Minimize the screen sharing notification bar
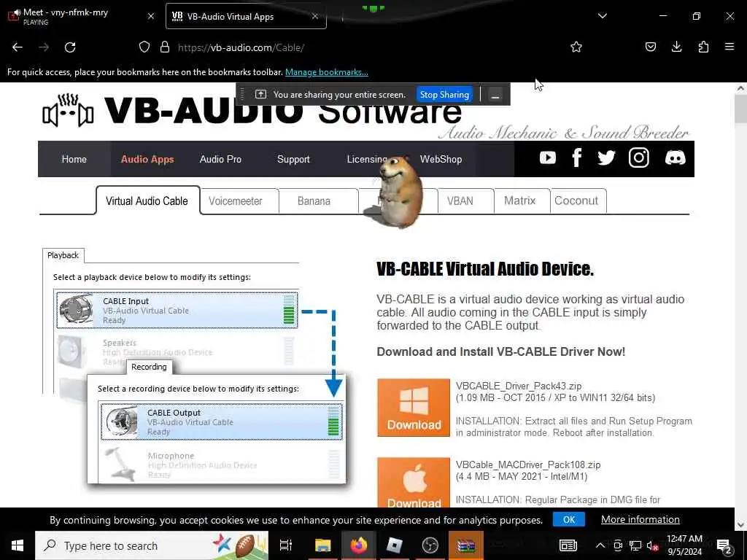Screen dimensions: 747x560 pyautogui.click(x=495, y=95)
